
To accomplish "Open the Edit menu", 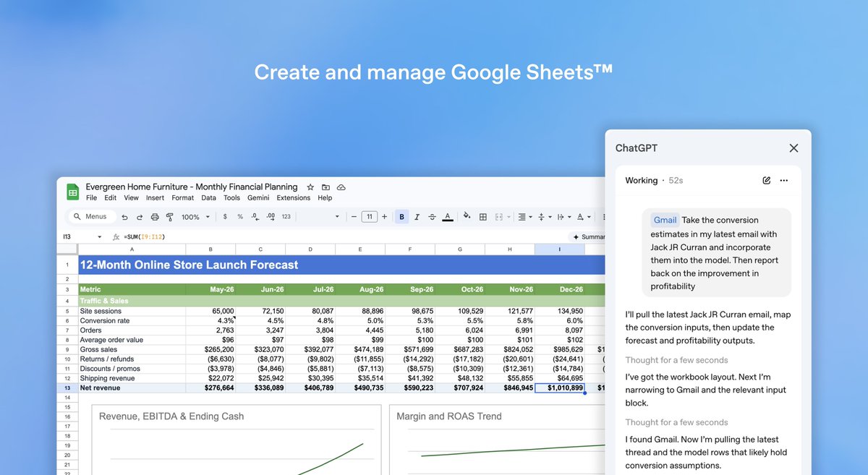I will tap(110, 198).
